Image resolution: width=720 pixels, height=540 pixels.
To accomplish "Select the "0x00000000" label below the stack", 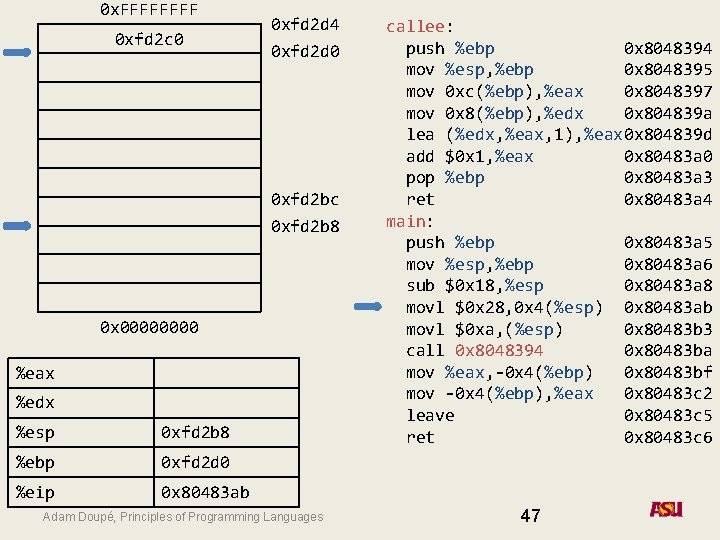I will (x=149, y=327).
